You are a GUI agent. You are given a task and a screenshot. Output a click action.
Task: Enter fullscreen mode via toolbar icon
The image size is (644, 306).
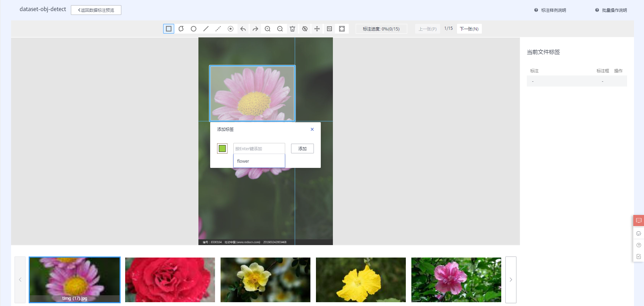[x=342, y=29]
